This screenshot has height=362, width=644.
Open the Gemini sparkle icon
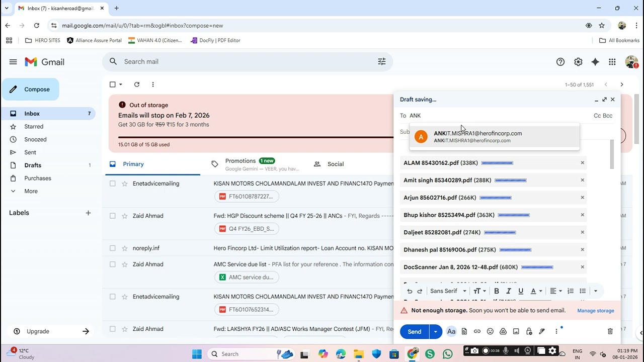point(595,62)
